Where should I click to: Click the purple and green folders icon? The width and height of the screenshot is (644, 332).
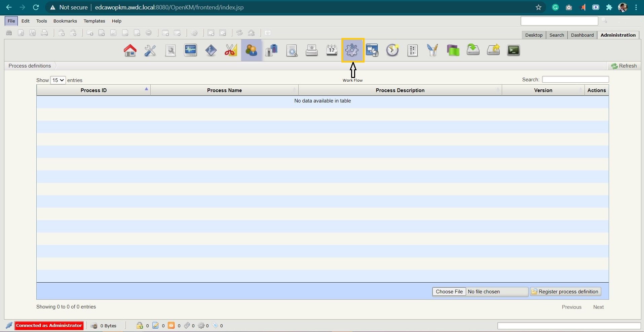(453, 50)
